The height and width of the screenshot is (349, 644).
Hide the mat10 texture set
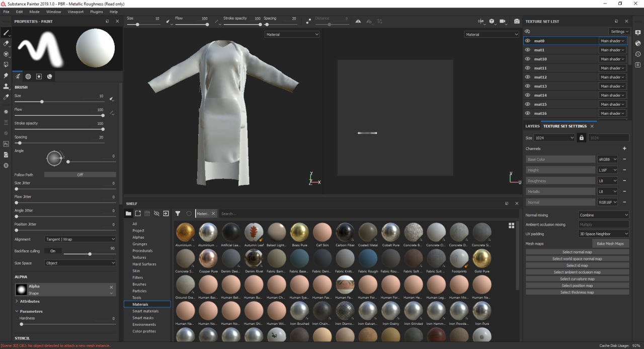coord(528,59)
